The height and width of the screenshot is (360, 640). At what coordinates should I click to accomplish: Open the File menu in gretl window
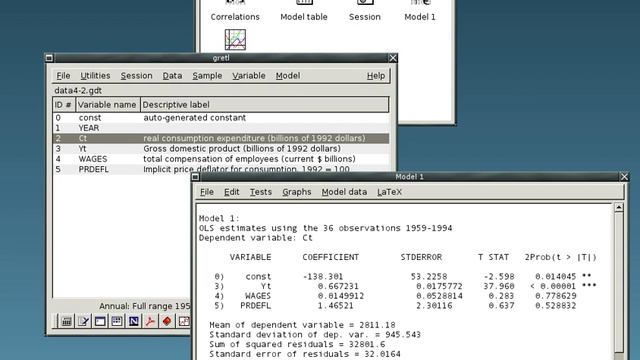pyautogui.click(x=63, y=76)
